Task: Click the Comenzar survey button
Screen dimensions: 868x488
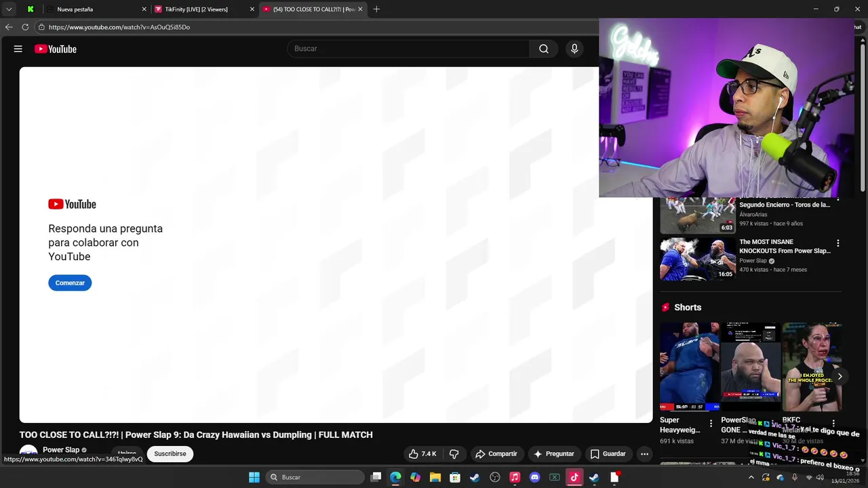Action: tap(70, 283)
